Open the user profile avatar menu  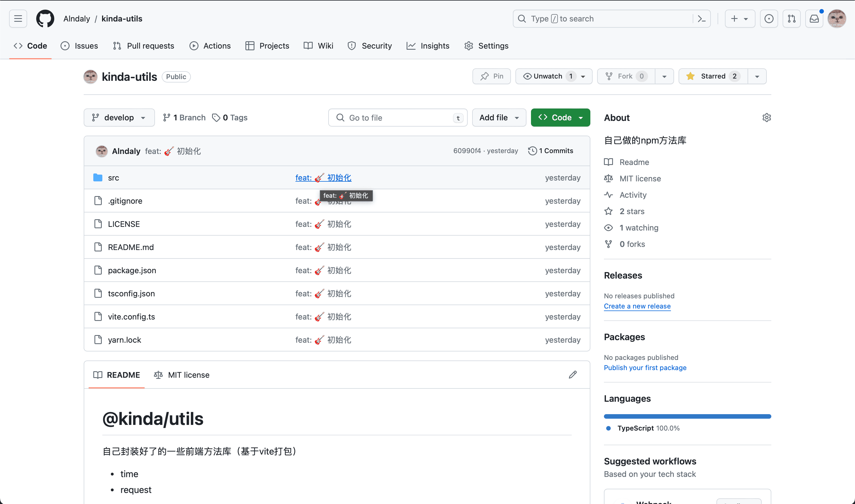[836, 19]
